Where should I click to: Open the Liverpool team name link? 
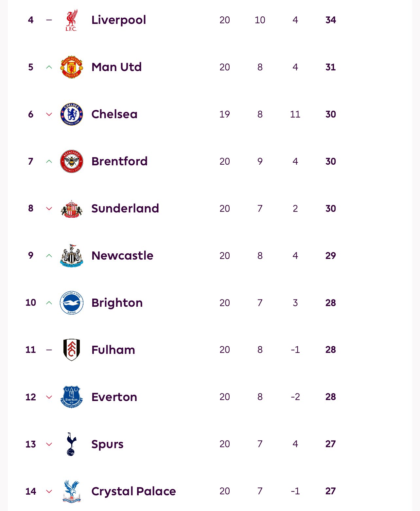[119, 20]
